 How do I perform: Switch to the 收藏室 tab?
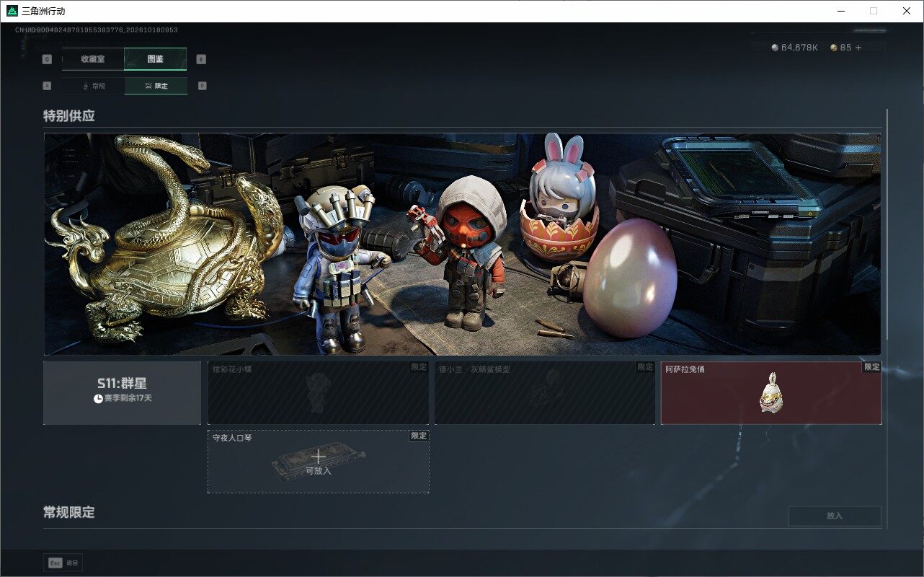[x=93, y=59]
